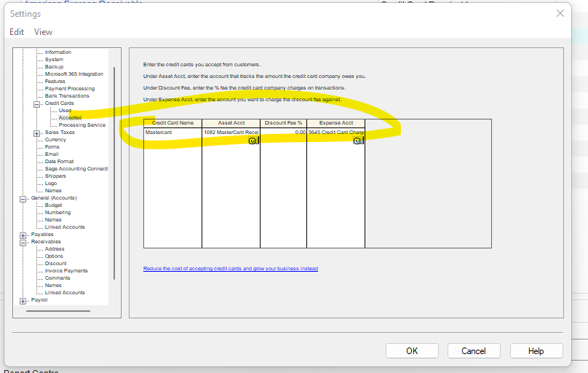This screenshot has width=588, height=373.
Task: Click the Credit Card Name column header
Action: pyautogui.click(x=172, y=123)
